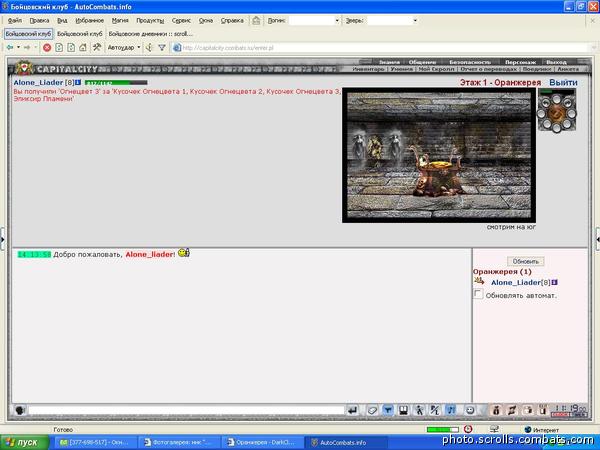Open the smiley emoticons icon
The image size is (600, 450).
pyautogui.click(x=470, y=410)
